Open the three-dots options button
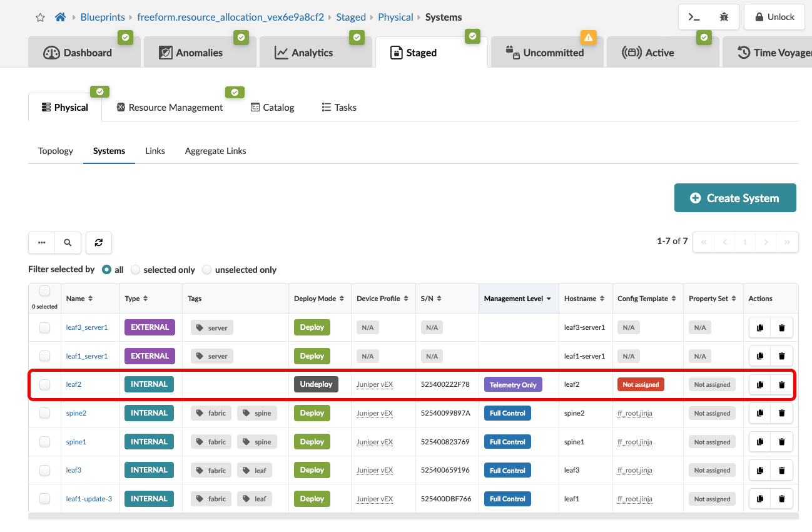The width and height of the screenshot is (812, 532). click(42, 242)
